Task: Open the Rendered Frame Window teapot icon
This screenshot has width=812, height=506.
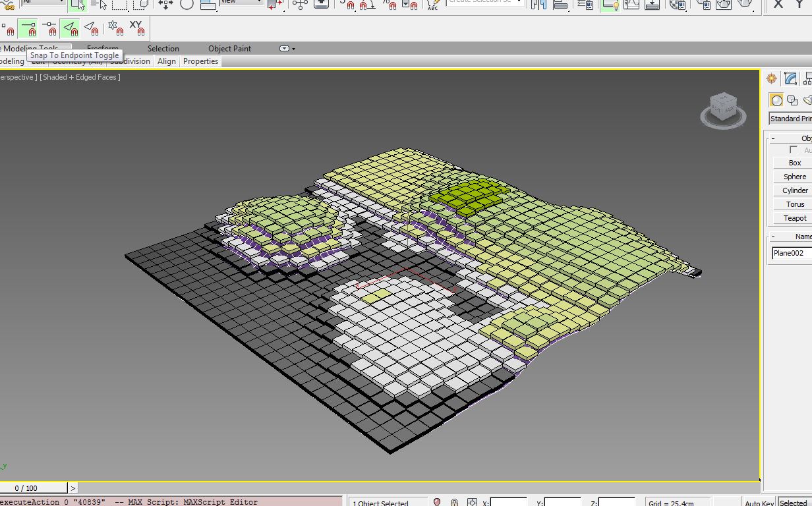Action: coord(724,5)
